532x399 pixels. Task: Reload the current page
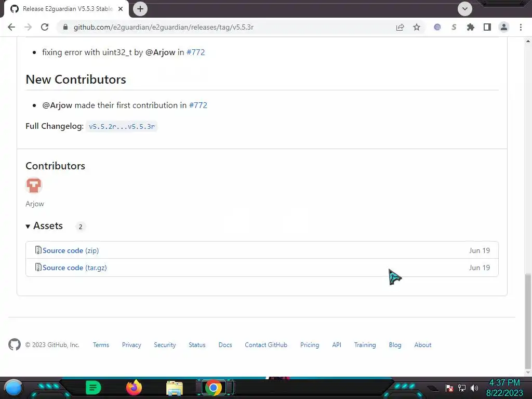click(45, 27)
